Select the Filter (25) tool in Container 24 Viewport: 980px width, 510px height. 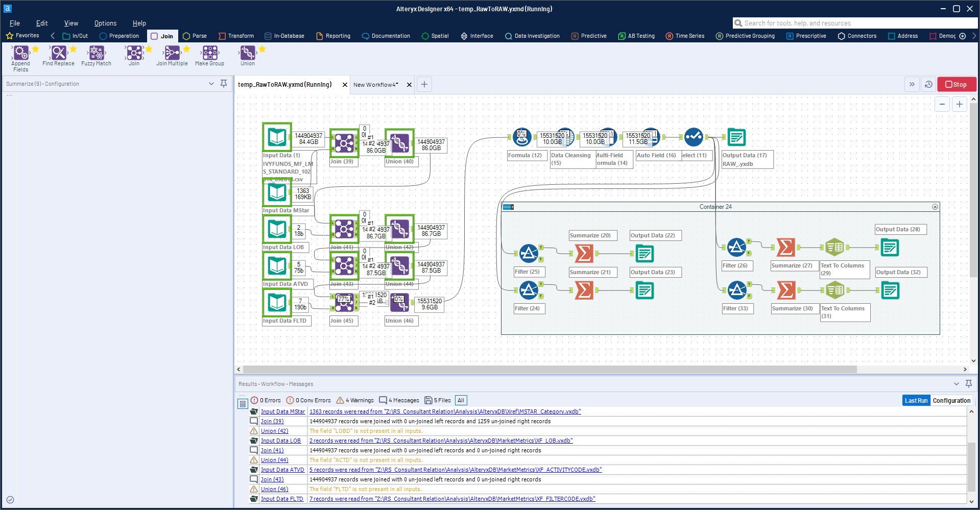(x=529, y=254)
